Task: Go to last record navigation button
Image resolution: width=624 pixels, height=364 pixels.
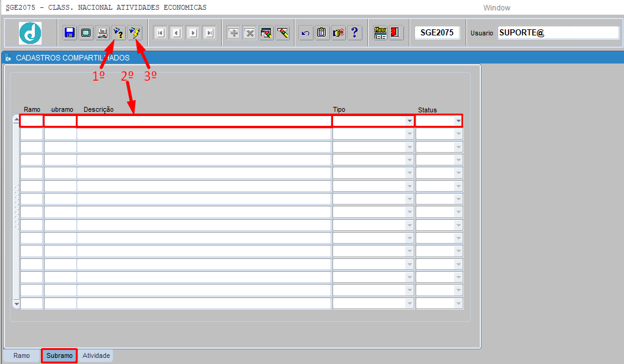Action: click(x=209, y=33)
